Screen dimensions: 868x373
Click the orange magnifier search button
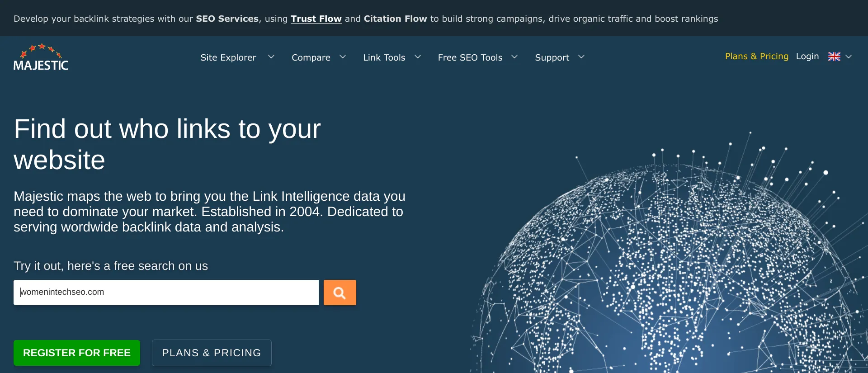point(340,293)
